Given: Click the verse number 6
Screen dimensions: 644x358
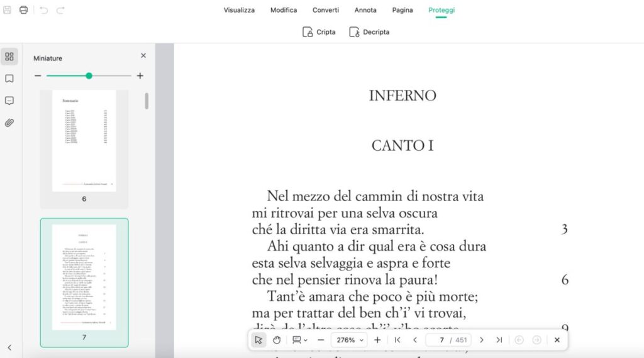Looking at the screenshot, I should (565, 279).
